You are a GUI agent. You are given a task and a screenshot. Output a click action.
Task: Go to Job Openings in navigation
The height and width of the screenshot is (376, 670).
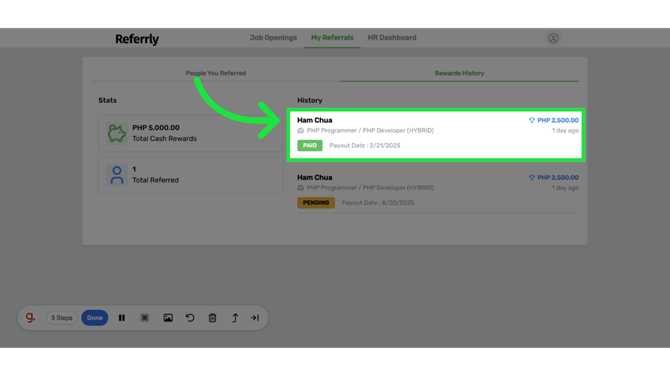pyautogui.click(x=273, y=38)
